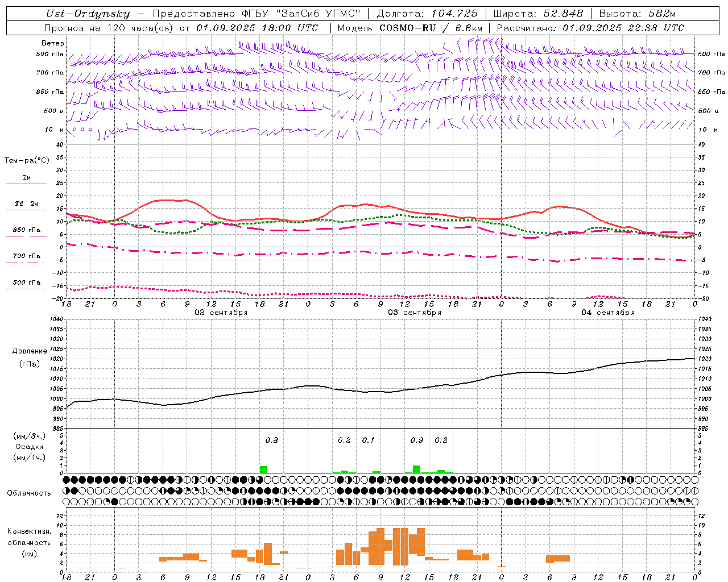This screenshot has width=728, height=582.
Task: Click the model name COSMO-RU / 6.6км
Action: [x=431, y=28]
